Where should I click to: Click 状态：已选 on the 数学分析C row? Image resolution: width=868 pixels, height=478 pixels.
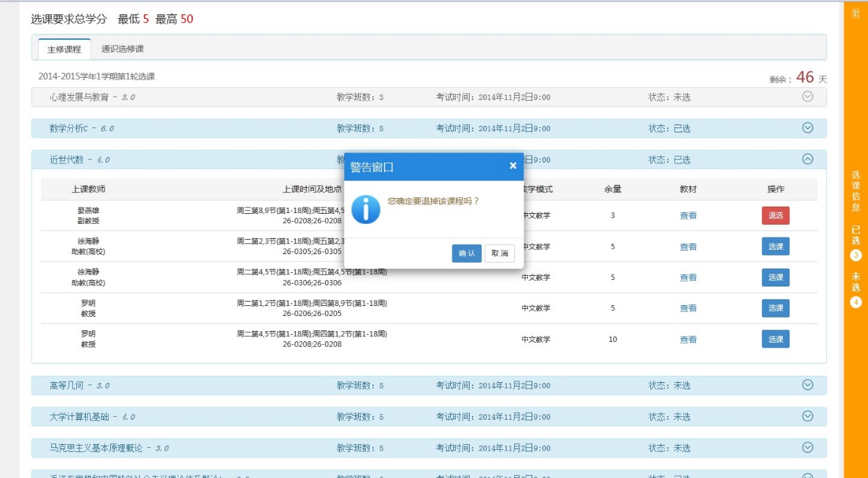[x=669, y=128]
